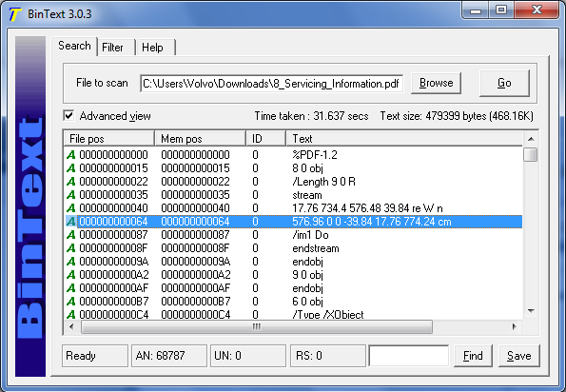Viewport: 566px width, 392px height.
Task: Click the green A icon beside %PDF-1.2
Action: click(71, 155)
